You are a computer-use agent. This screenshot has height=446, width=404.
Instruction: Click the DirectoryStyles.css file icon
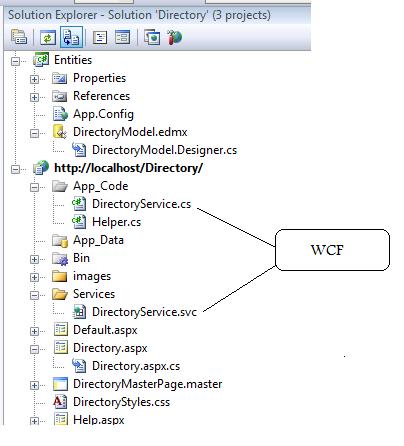tap(60, 402)
